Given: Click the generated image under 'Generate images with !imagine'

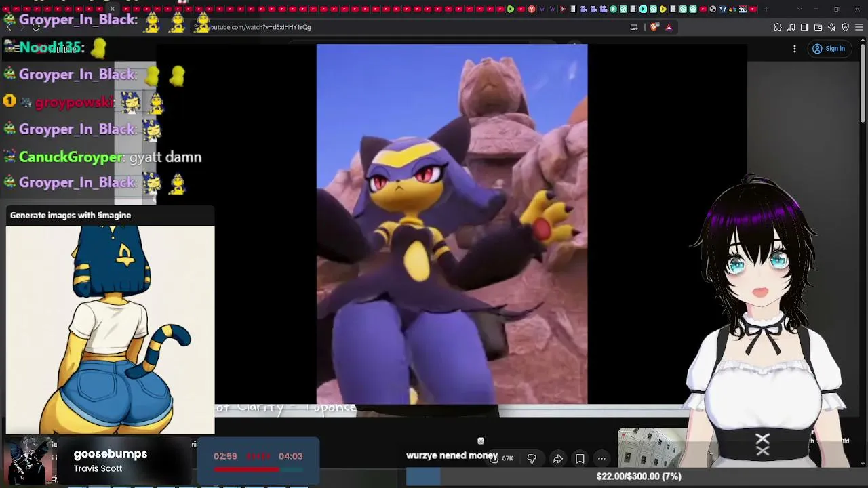Looking at the screenshot, I should 111,329.
